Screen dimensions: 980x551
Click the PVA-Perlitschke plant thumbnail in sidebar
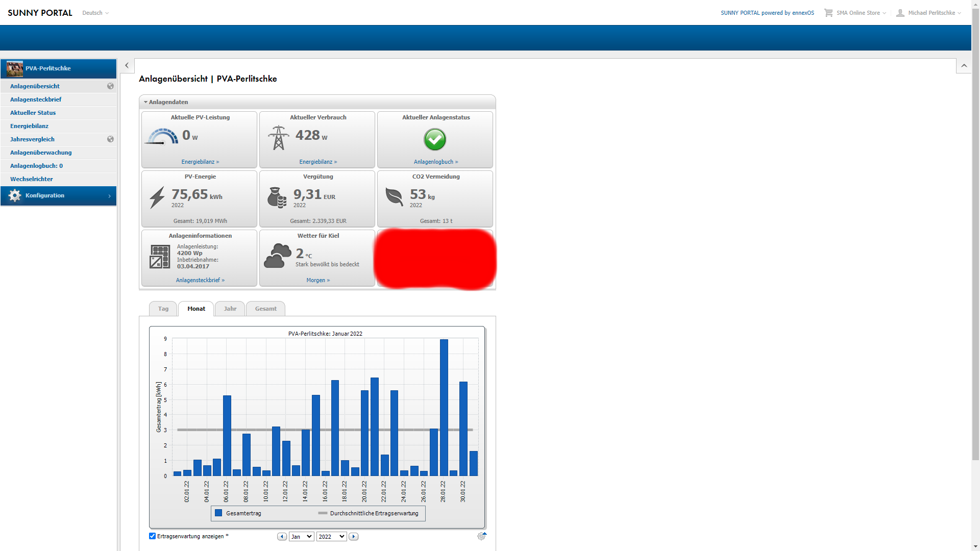click(15, 68)
